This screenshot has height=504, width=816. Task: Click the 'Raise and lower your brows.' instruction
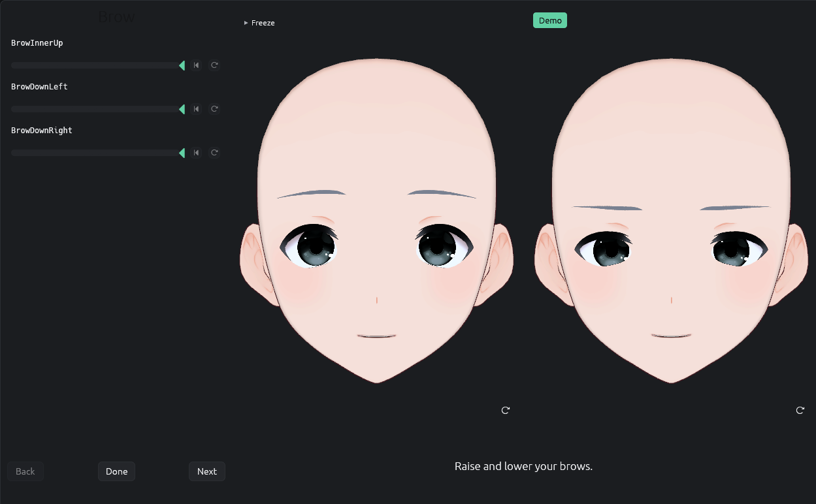523,466
